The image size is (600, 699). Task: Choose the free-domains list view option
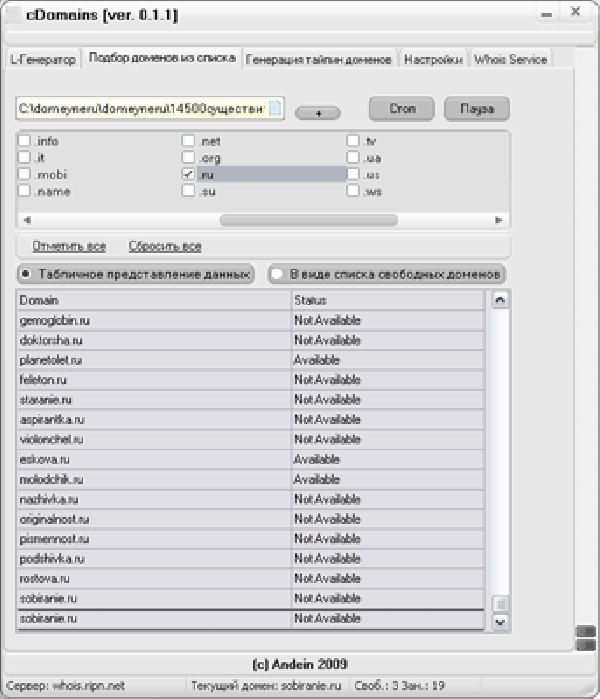[x=277, y=273]
